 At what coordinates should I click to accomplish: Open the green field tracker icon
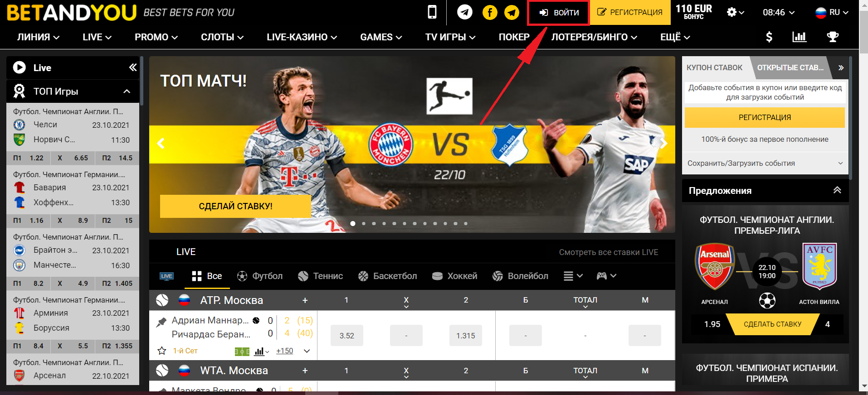tap(242, 351)
